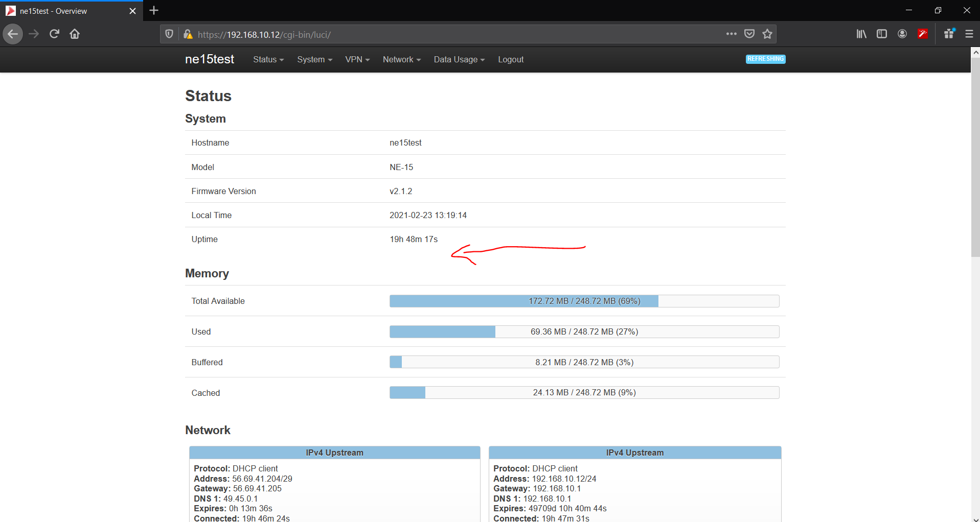Click the red extension icon in toolbar
The image size is (980, 522).
[x=923, y=34]
